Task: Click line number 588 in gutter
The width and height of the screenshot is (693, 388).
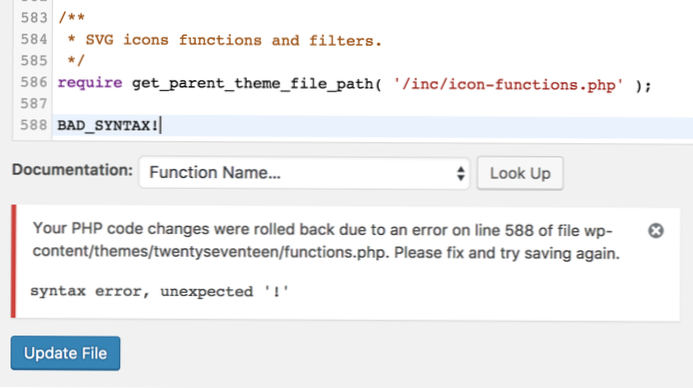Action: (x=34, y=125)
